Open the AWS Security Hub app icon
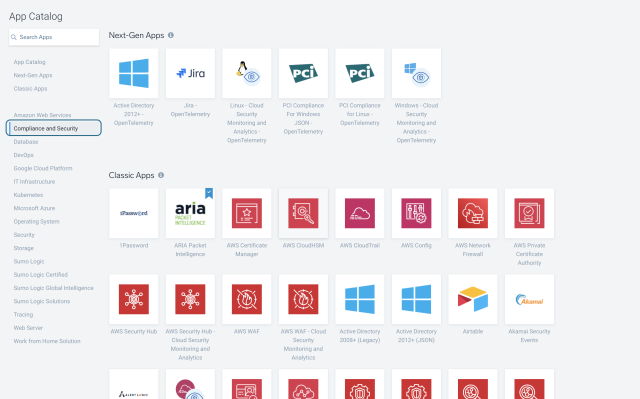The height and width of the screenshot is (399, 640). click(133, 299)
